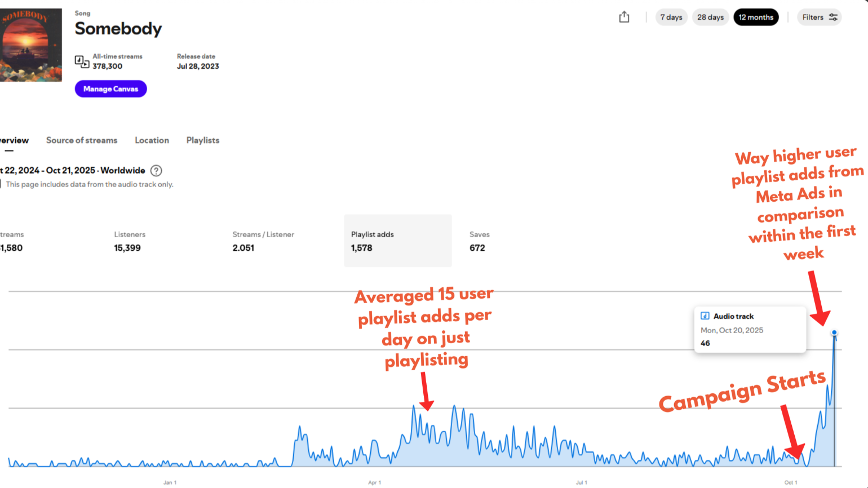Show the Streams / Listener metric
This screenshot has width=868, height=488.
(263, 241)
